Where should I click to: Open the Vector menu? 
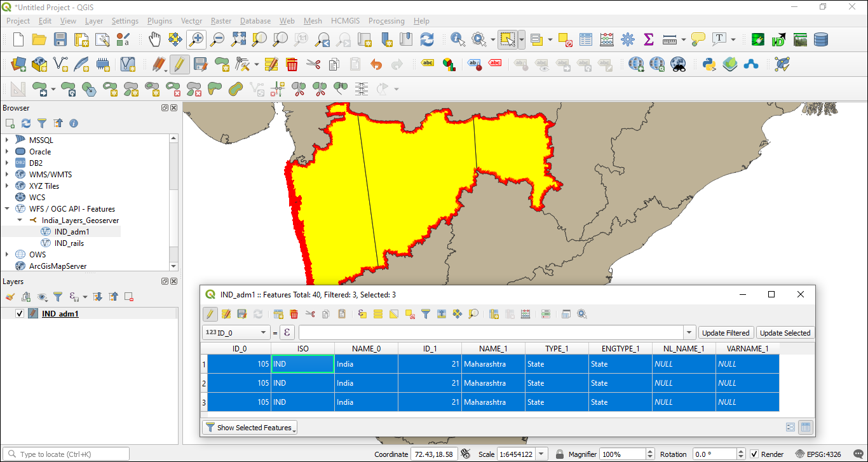tap(191, 21)
